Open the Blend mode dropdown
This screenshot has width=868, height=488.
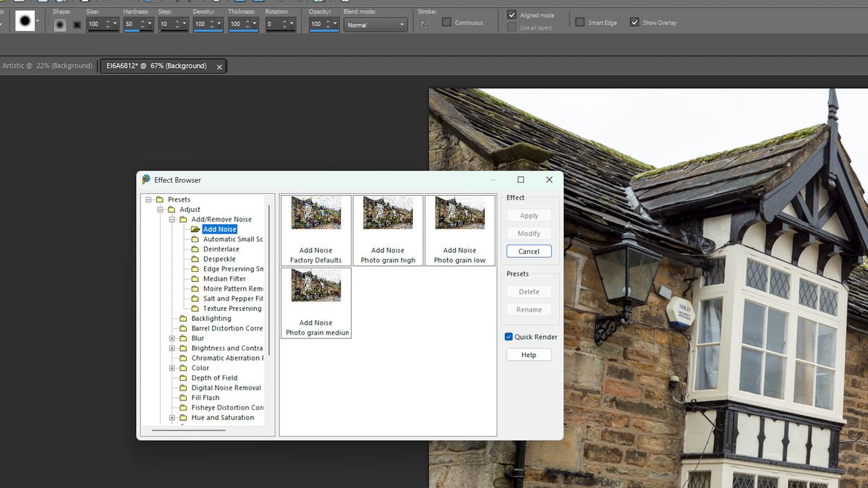point(375,25)
